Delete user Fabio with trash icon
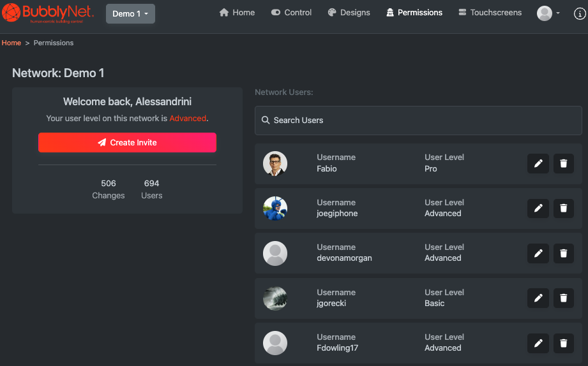The height and width of the screenshot is (366, 588). [x=563, y=164]
